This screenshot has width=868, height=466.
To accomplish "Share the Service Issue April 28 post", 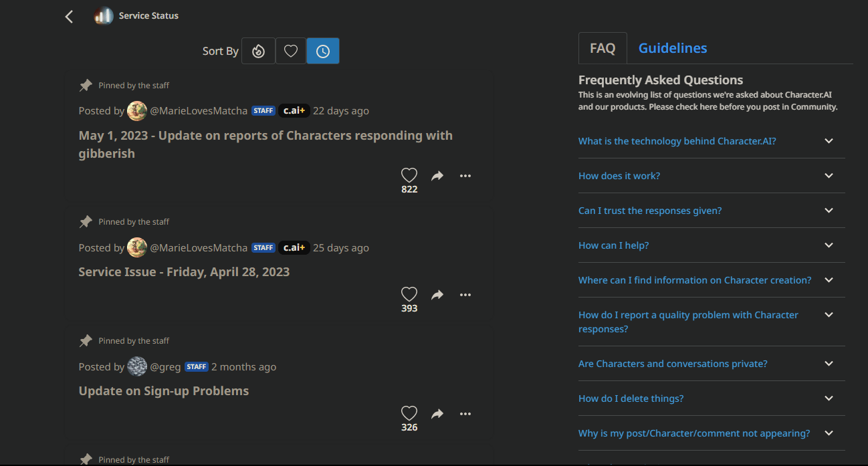I will pyautogui.click(x=437, y=295).
